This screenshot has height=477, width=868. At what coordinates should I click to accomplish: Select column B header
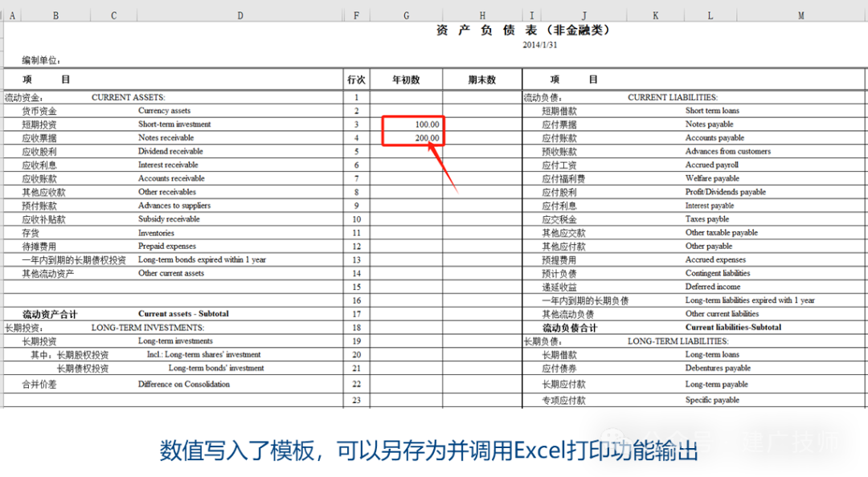55,15
